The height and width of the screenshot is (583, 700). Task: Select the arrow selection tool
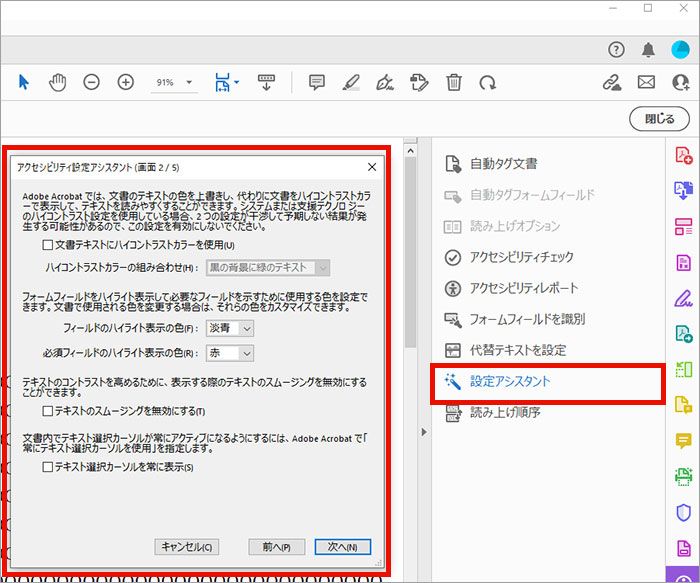click(x=24, y=83)
